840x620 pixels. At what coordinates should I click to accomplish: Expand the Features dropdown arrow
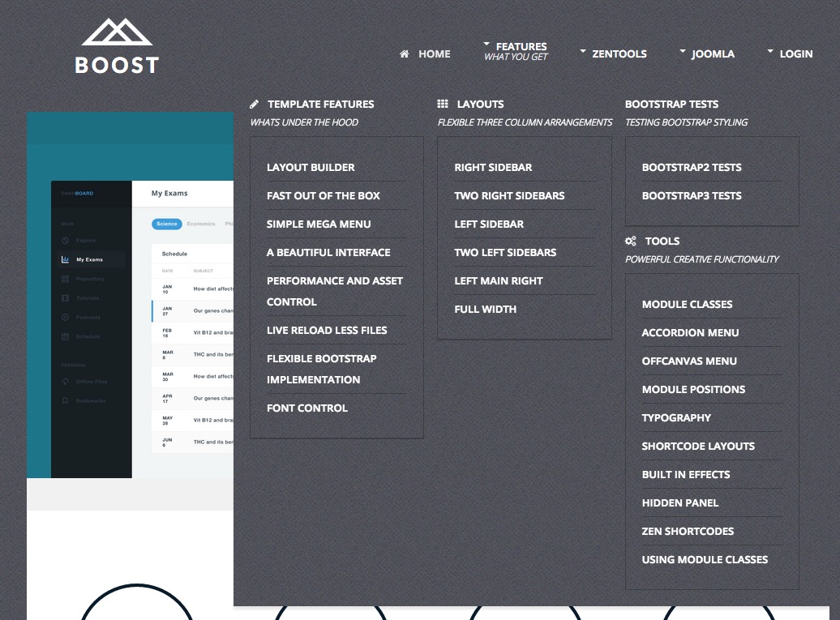[486, 45]
